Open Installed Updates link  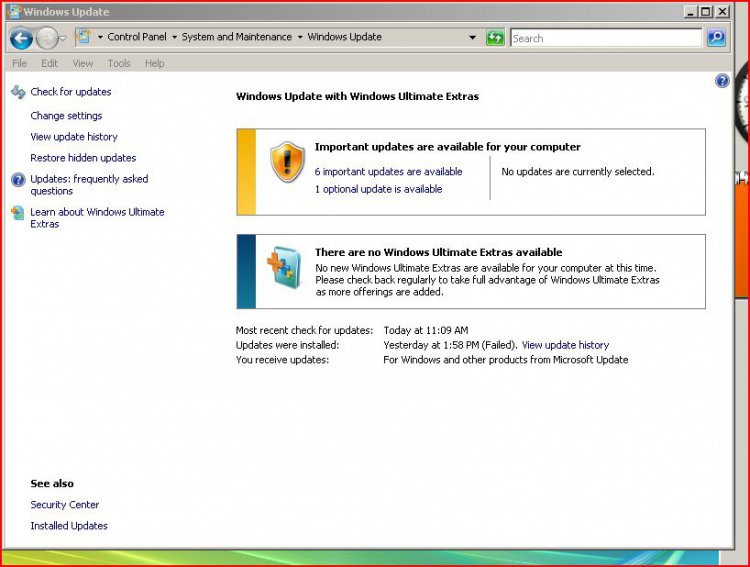69,526
